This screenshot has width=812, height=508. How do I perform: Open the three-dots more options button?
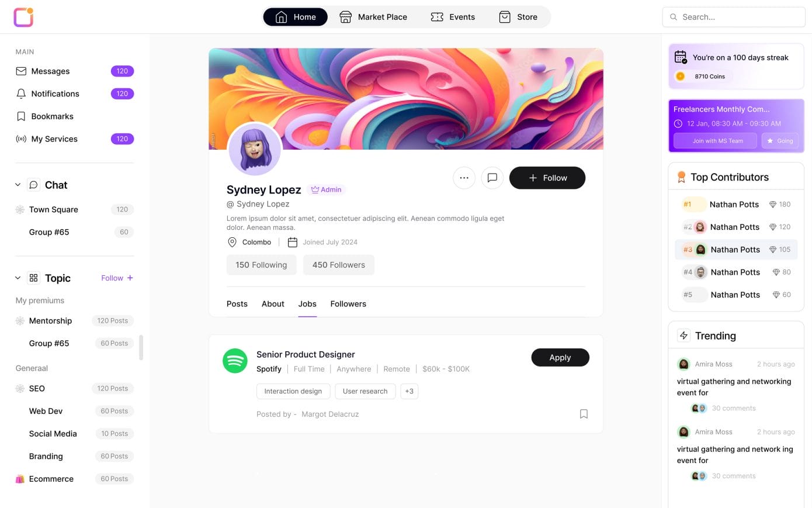tap(464, 178)
